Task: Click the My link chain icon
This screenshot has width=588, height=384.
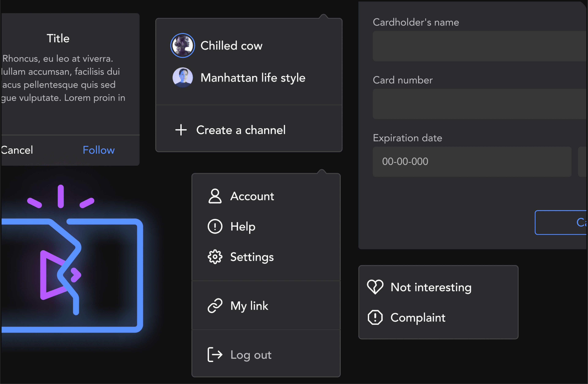Action: coord(215,306)
